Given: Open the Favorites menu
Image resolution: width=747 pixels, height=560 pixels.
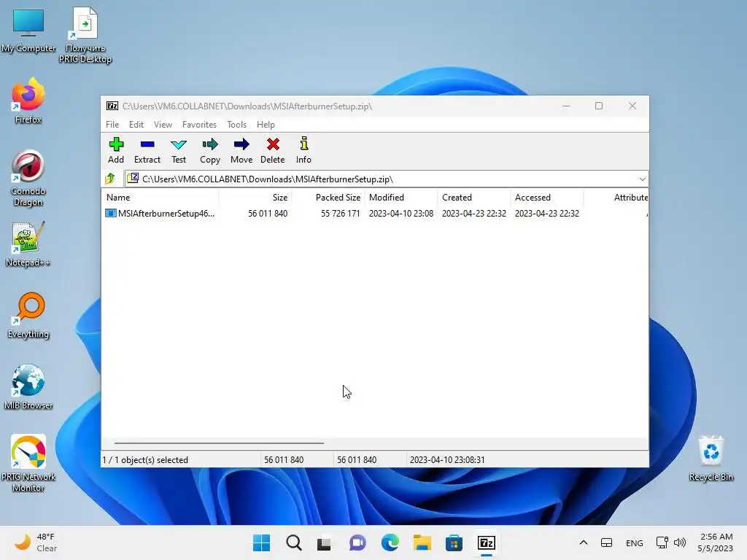Looking at the screenshot, I should pyautogui.click(x=199, y=124).
